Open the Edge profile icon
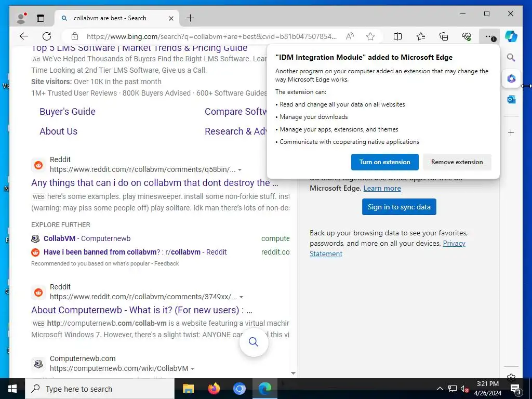Image resolution: width=532 pixels, height=399 pixels. pyautogui.click(x=21, y=18)
